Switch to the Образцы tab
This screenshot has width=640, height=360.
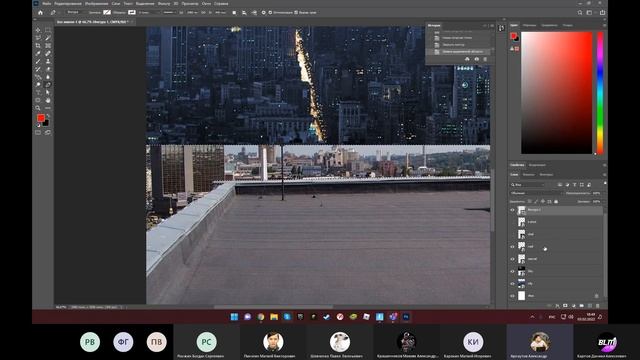[x=529, y=25]
